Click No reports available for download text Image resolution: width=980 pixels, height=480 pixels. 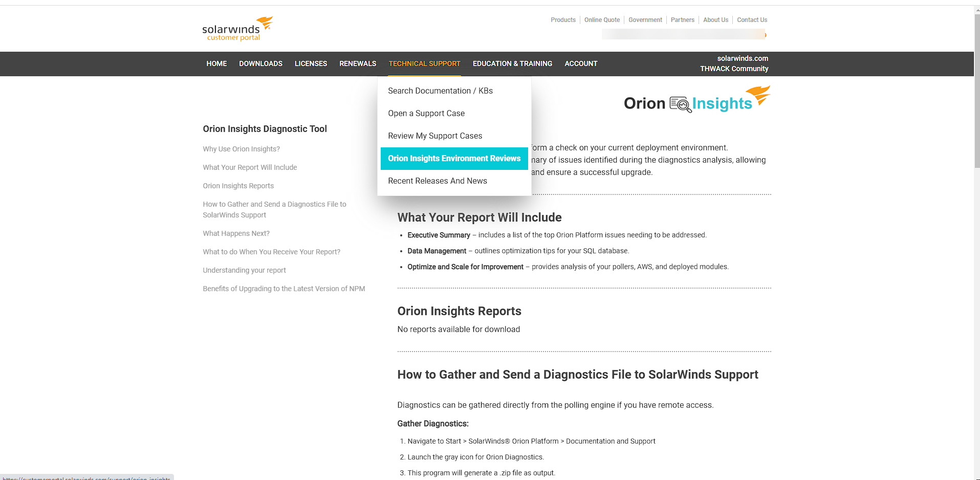459,330
